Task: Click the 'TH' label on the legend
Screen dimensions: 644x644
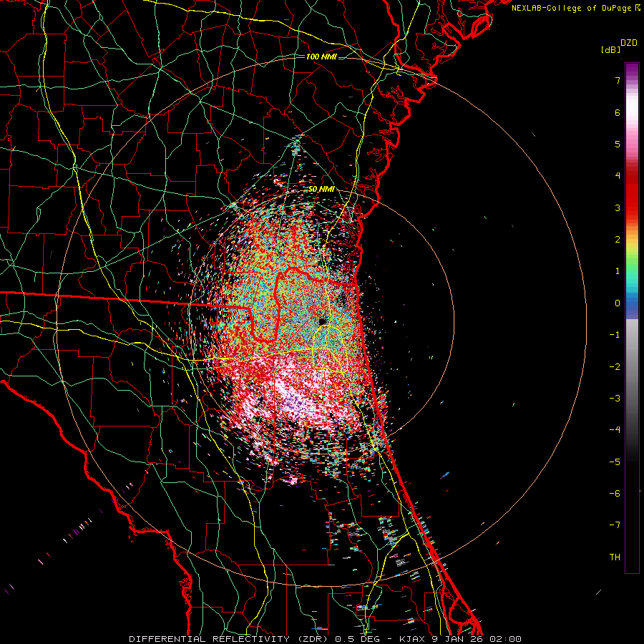Action: [x=615, y=557]
